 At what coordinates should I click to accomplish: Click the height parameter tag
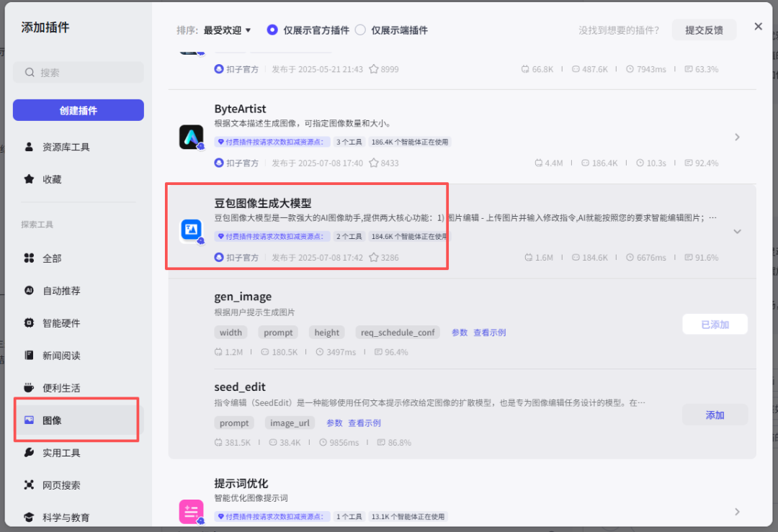[x=326, y=332]
